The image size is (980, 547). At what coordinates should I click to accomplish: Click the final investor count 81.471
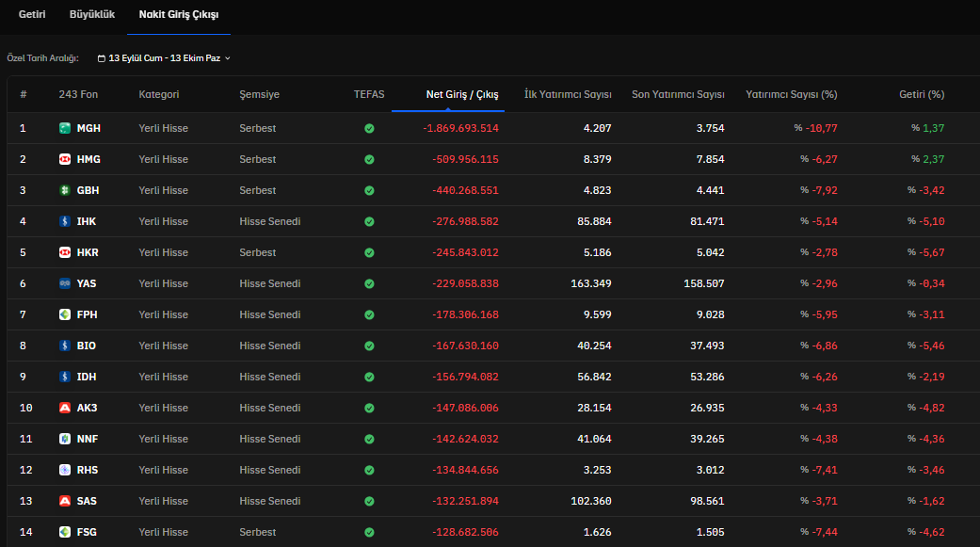pos(707,221)
